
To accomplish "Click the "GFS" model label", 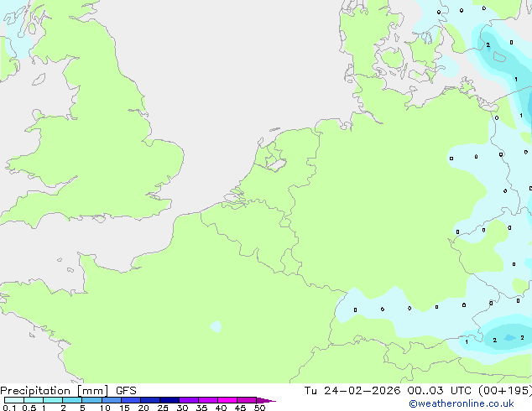I will 126,391.
